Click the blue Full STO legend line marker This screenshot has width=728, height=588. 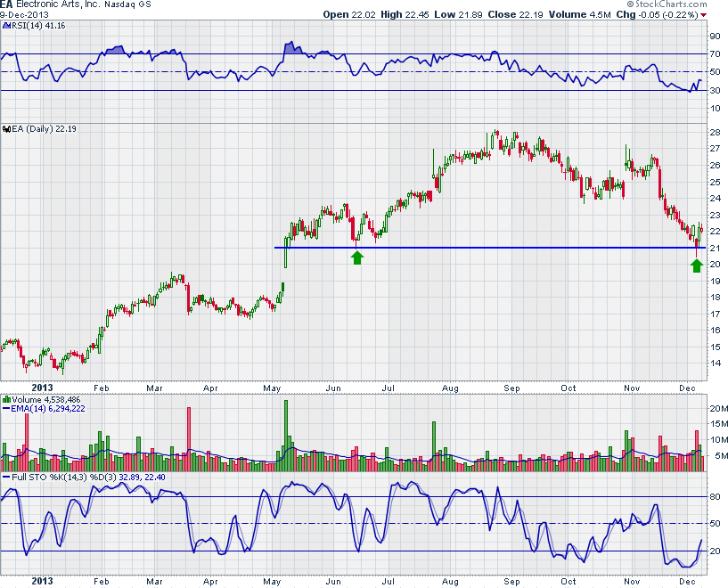[x=6, y=478]
